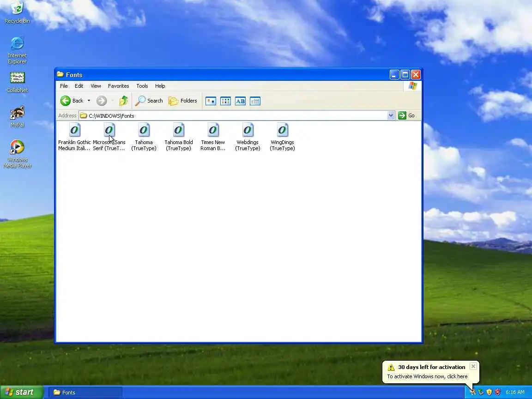Select the MyPal desktop shortcut
Image resolution: width=532 pixels, height=399 pixels.
[17, 117]
